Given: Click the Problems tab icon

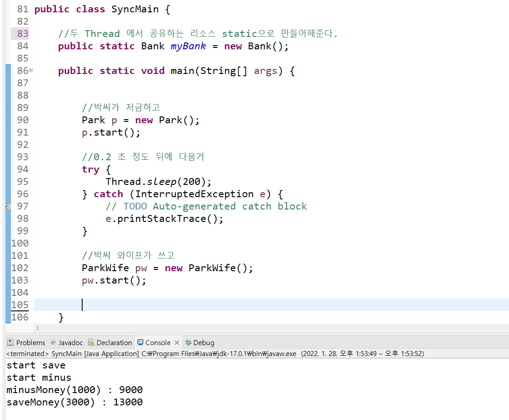Looking at the screenshot, I should [x=10, y=342].
